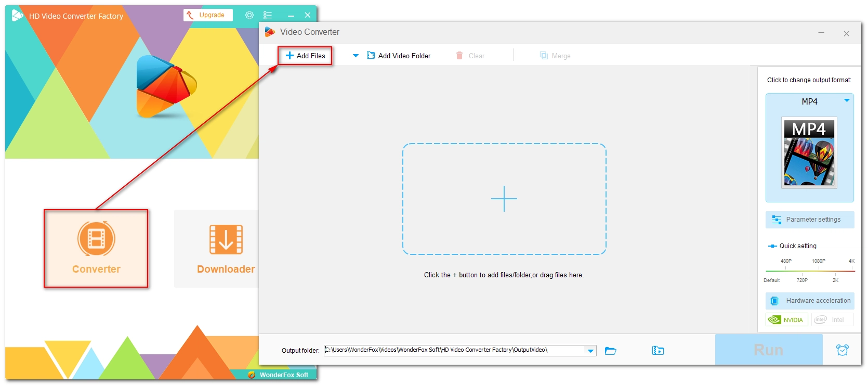Toggle NVIDIA hardware acceleration
Image resolution: width=868 pixels, height=385 pixels.
pyautogui.click(x=787, y=320)
